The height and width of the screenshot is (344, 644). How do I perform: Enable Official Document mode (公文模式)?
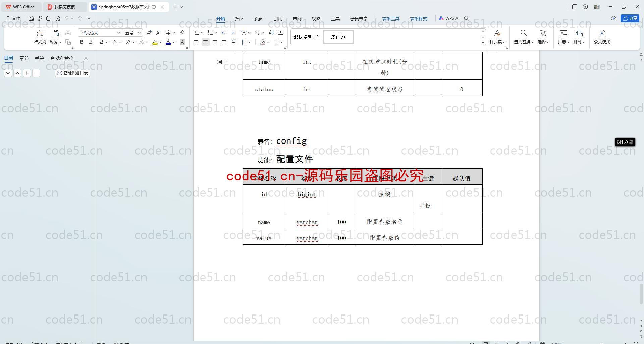tap(602, 36)
